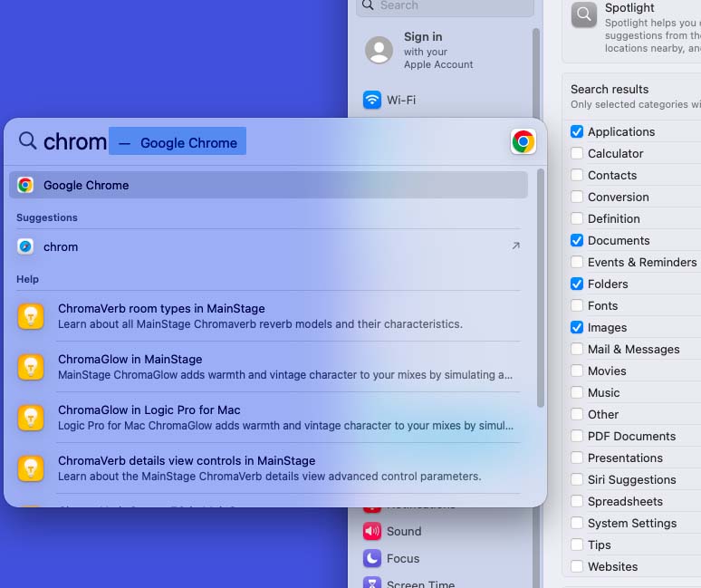
Task: Click the Chrome icon in Google Chrome result row
Action: point(25,185)
